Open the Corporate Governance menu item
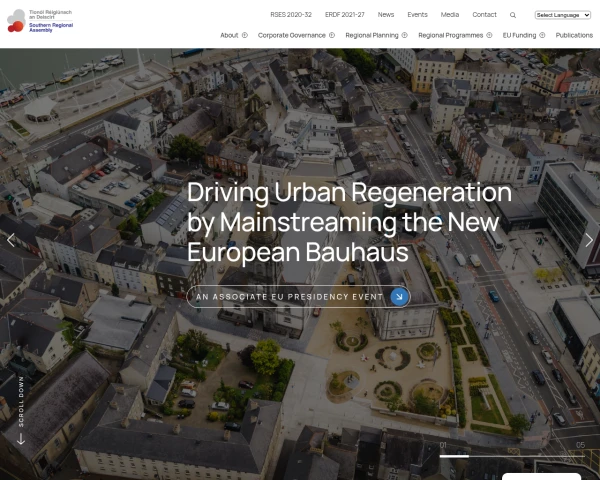Image resolution: width=600 pixels, height=480 pixels. point(292,35)
